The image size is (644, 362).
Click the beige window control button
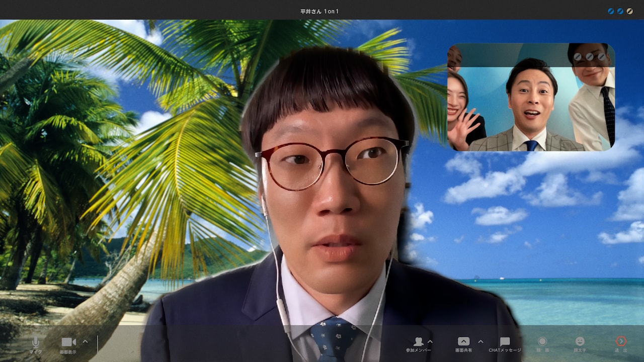tap(630, 11)
